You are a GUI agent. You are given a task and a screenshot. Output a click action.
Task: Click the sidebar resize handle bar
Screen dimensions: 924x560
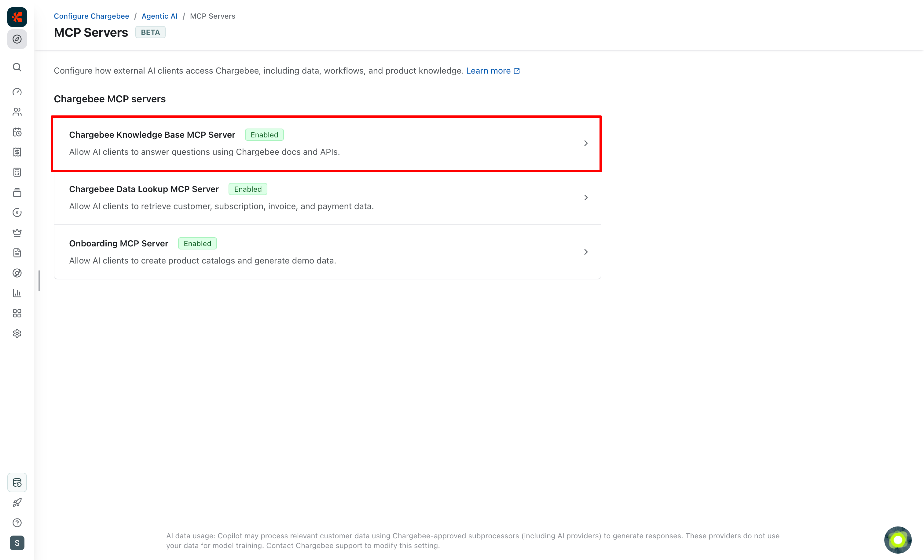pos(39,280)
